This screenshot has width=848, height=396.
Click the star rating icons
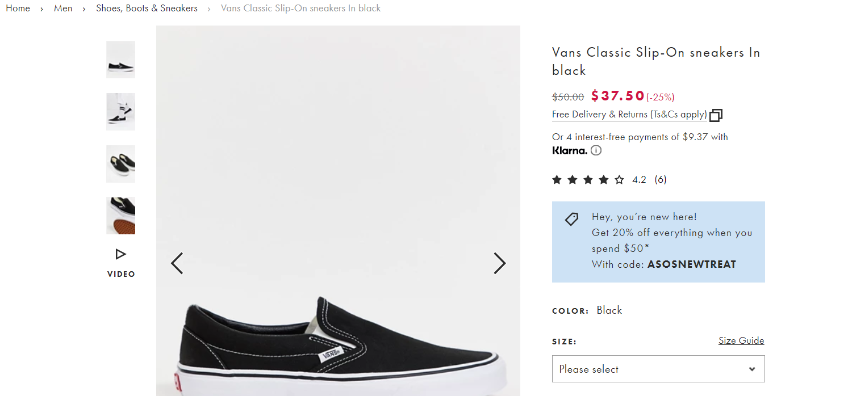[588, 180]
